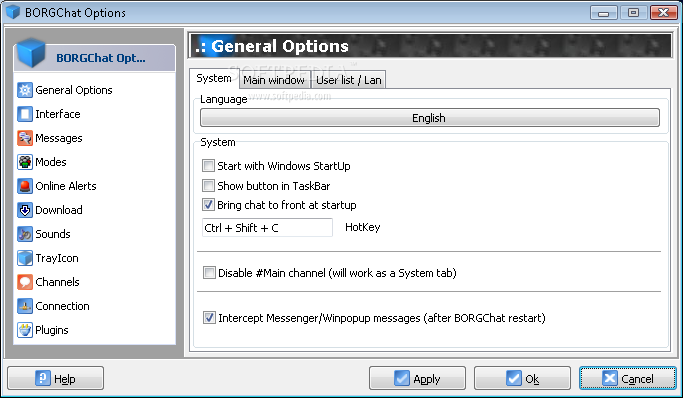Viewport: 683px width, 398px height.
Task: Click the Online Alerts red siren icon
Action: (25, 186)
